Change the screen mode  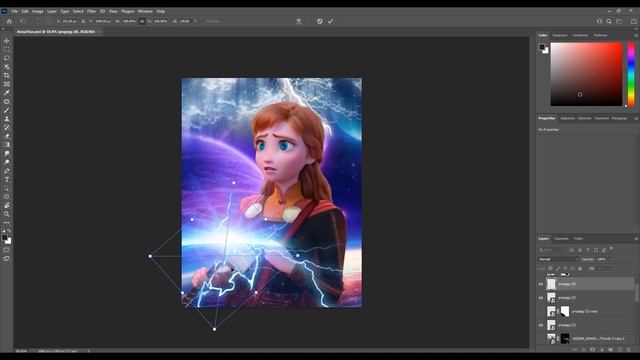click(7, 259)
